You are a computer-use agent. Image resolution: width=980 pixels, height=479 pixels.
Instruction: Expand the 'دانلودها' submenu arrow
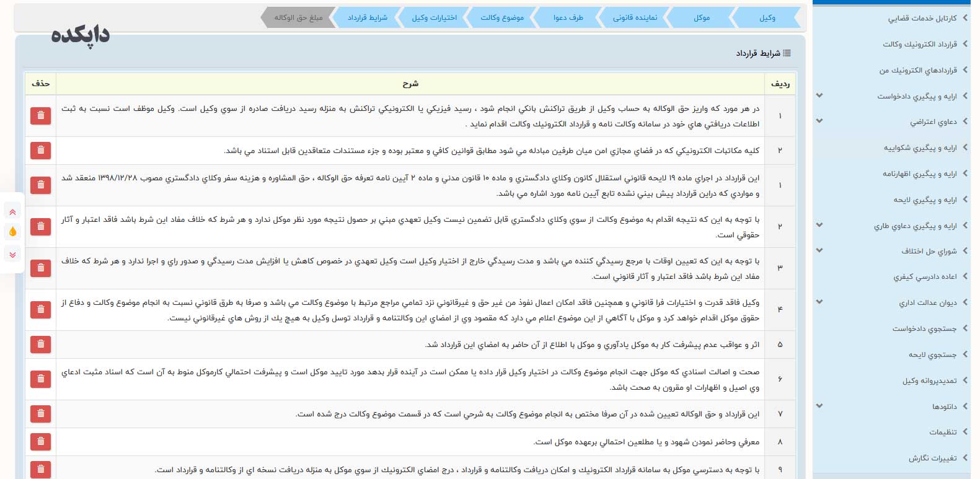pos(819,406)
